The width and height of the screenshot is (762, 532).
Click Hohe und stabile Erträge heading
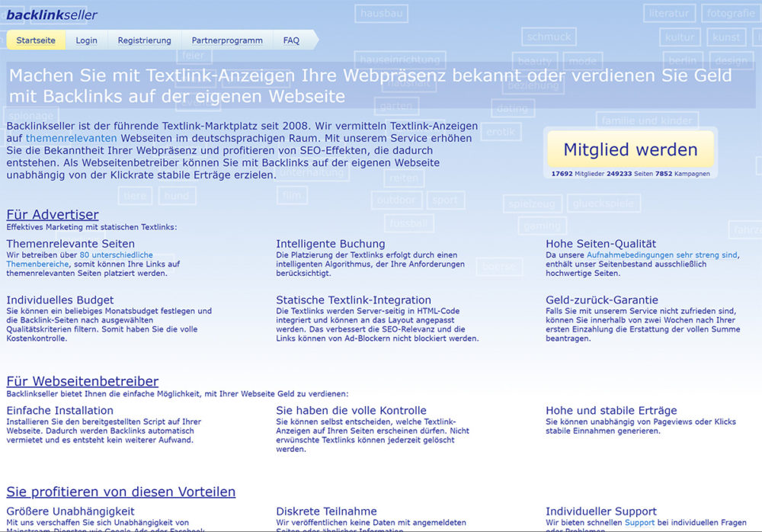[x=611, y=410]
